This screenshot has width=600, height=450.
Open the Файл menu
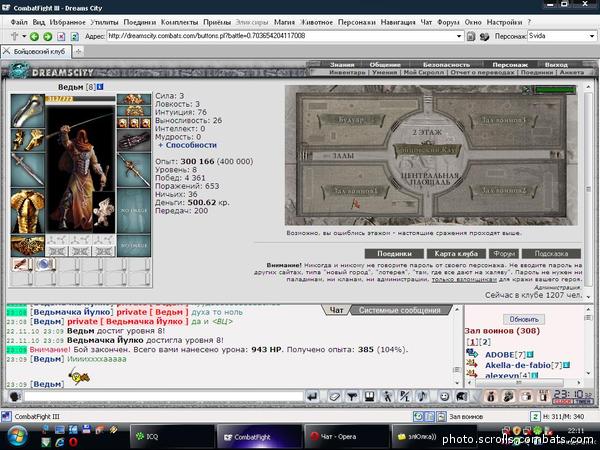pos(19,22)
